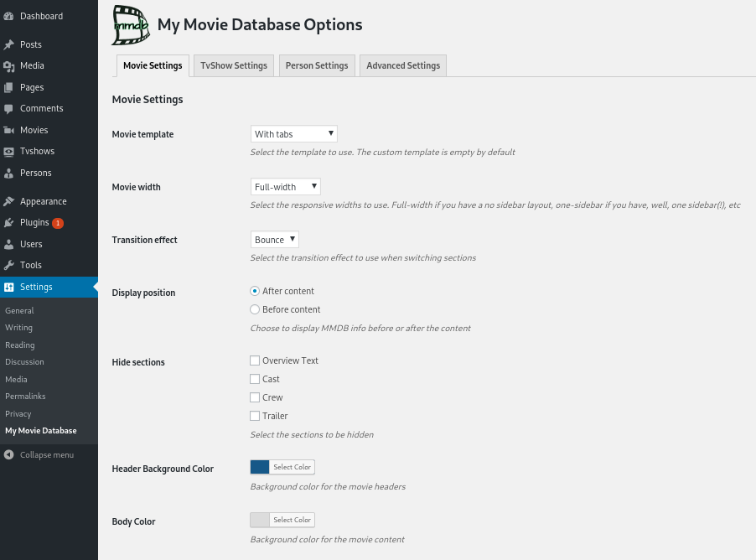756x560 pixels.
Task: Open the Comments menu label
Action: click(41, 108)
